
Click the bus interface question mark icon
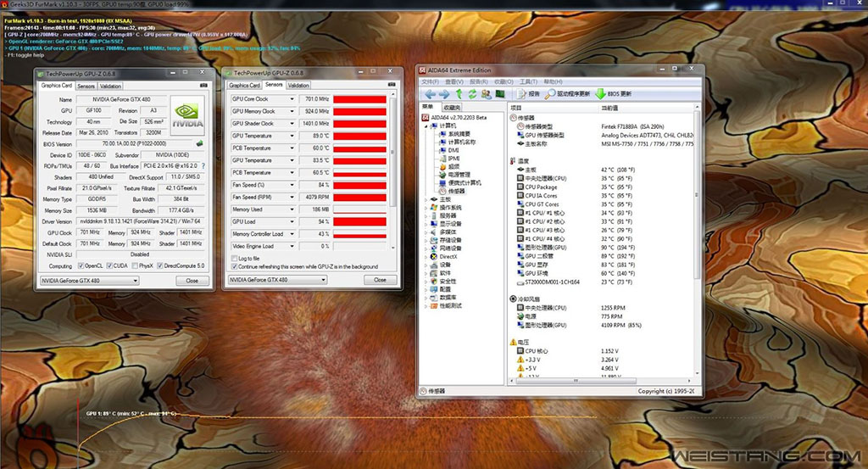pyautogui.click(x=201, y=166)
